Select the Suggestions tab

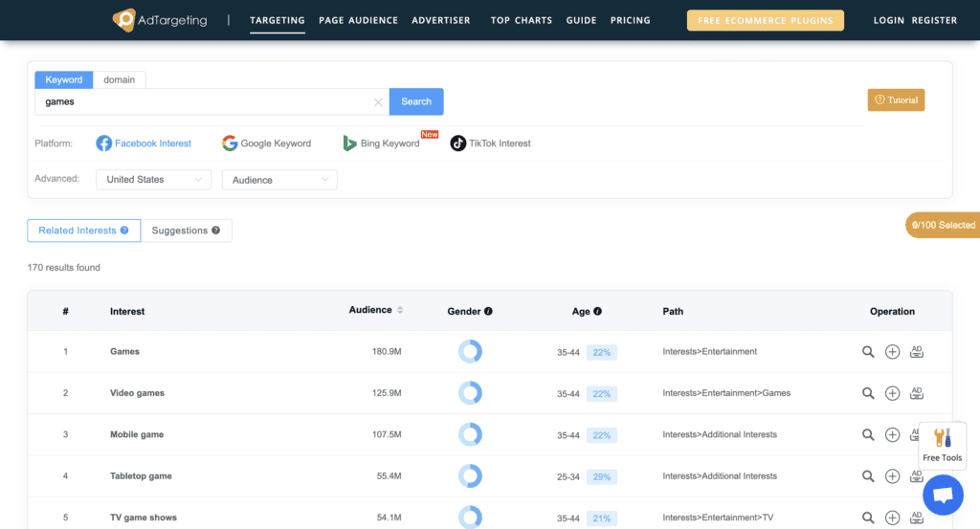point(187,231)
